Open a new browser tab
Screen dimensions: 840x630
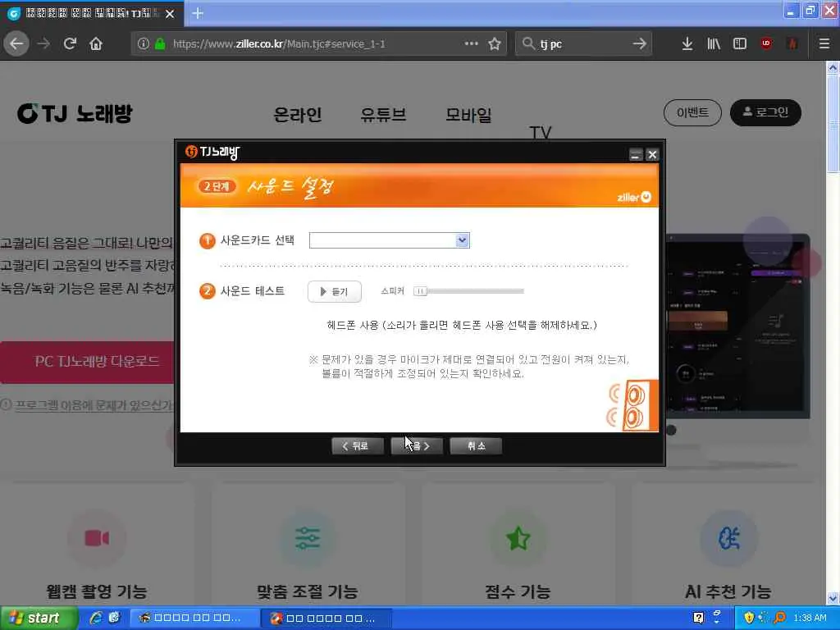[x=198, y=13]
